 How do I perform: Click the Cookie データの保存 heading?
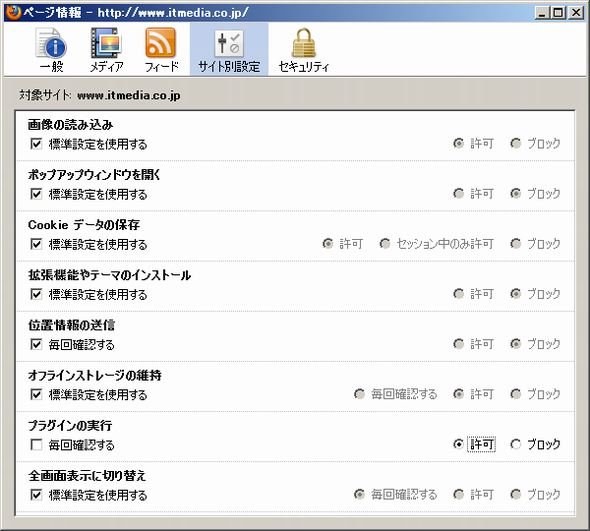click(84, 225)
